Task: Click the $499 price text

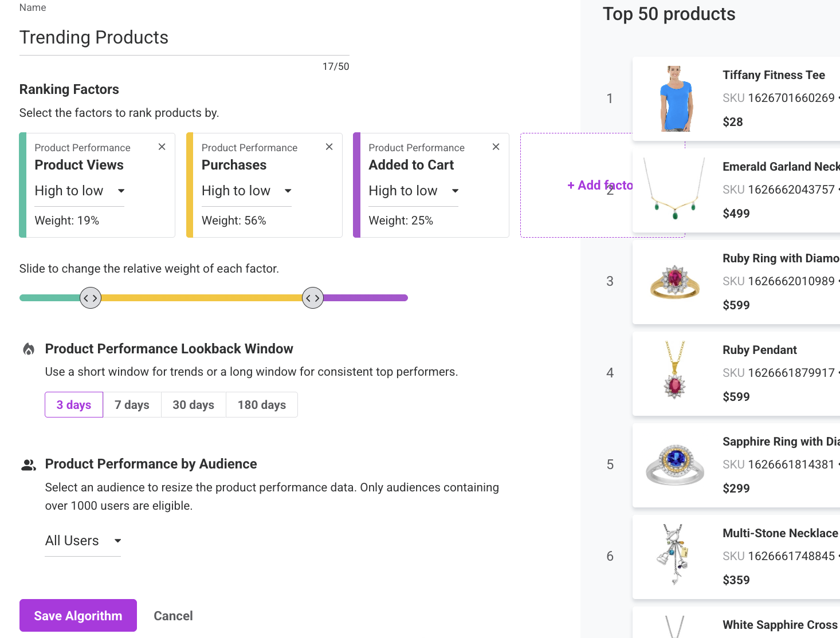Action: [x=736, y=214]
